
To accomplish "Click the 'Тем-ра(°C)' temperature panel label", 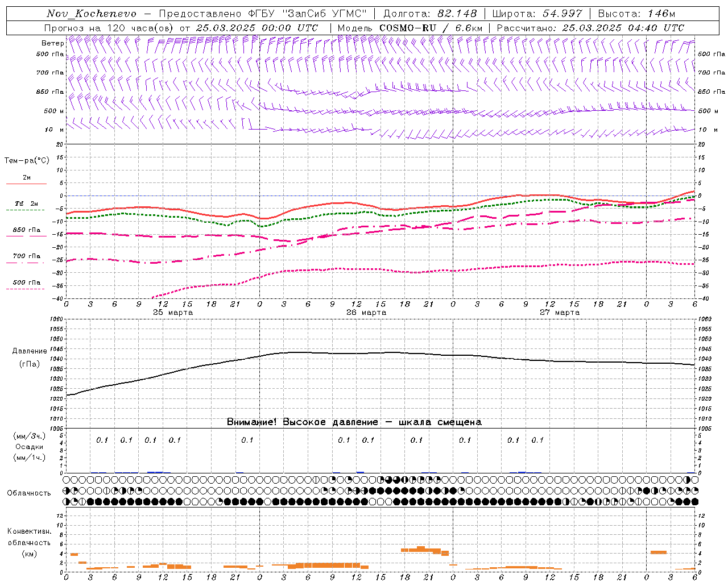I will click(27, 161).
